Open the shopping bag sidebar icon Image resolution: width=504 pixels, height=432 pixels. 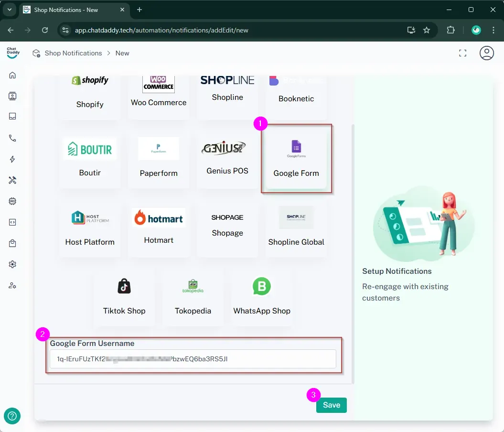(x=12, y=243)
